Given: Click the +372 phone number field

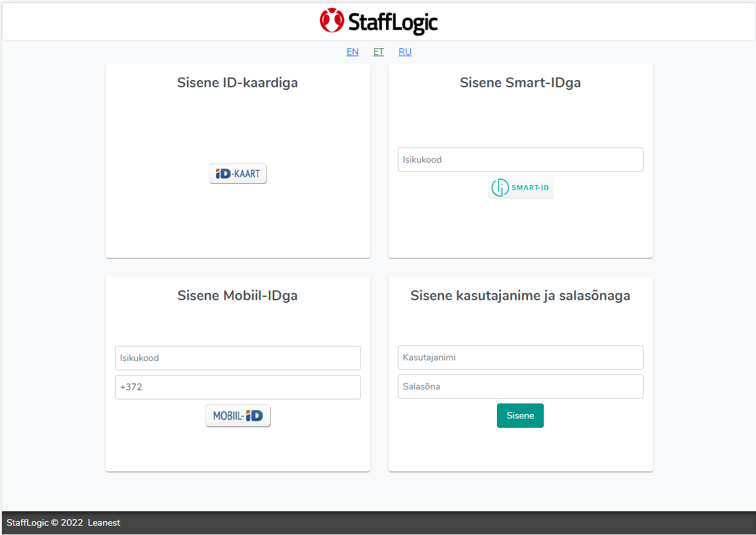Looking at the screenshot, I should point(238,387).
